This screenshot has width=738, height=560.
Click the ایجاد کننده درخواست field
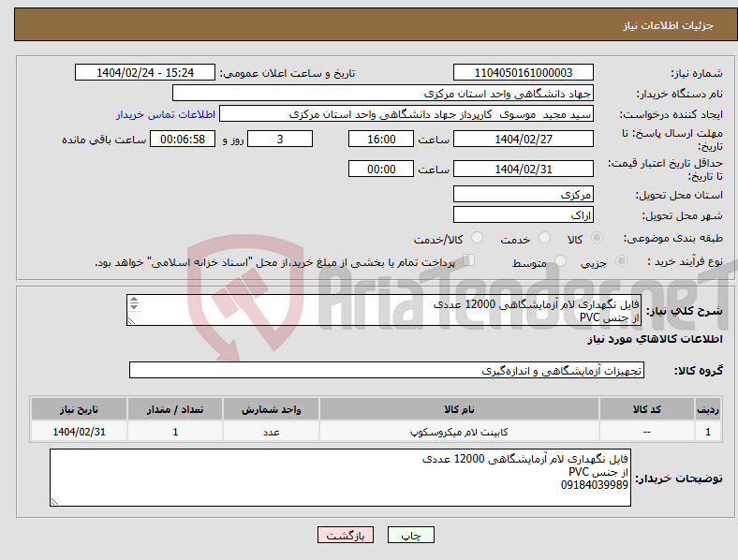[406, 114]
